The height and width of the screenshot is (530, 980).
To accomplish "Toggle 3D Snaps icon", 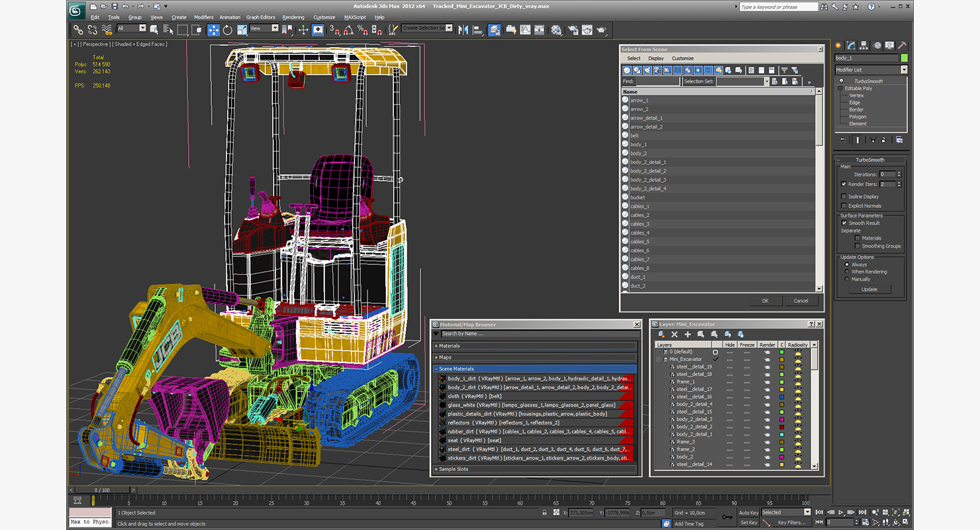I will tap(335, 29).
